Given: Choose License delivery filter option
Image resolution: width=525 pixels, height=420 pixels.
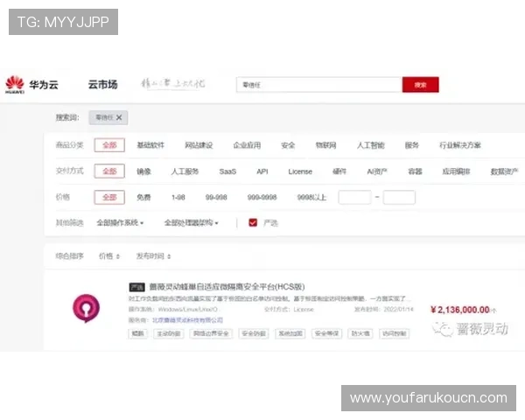Looking at the screenshot, I should click(x=300, y=171).
